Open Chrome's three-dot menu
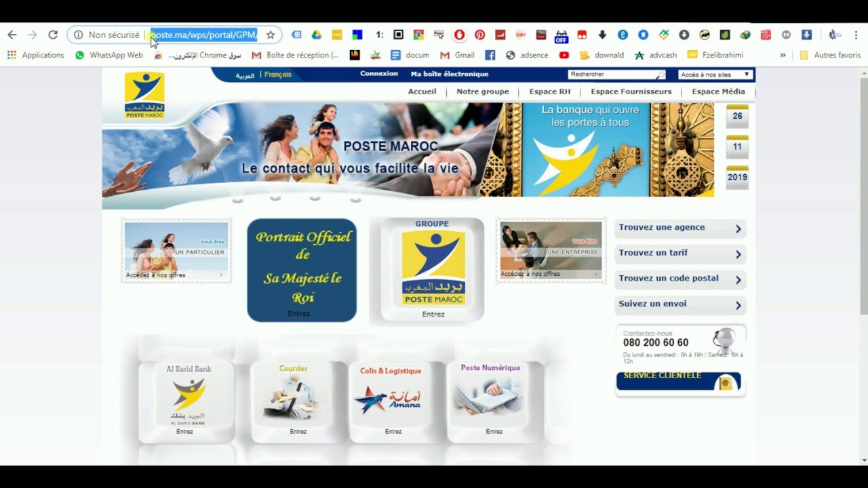 [x=856, y=35]
